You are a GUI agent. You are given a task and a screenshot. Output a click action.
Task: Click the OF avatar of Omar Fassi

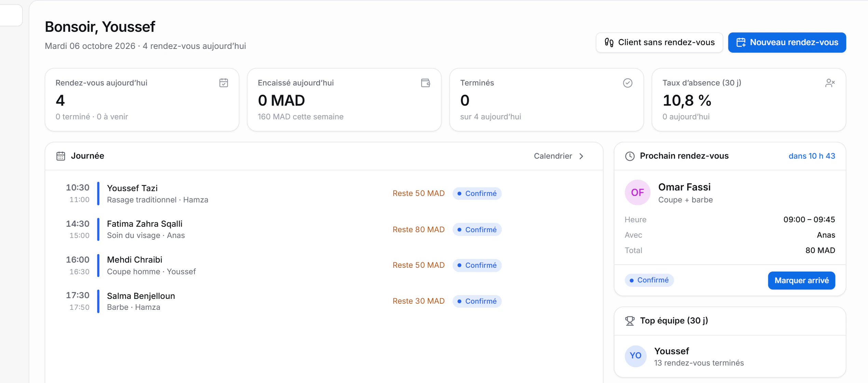tap(637, 193)
